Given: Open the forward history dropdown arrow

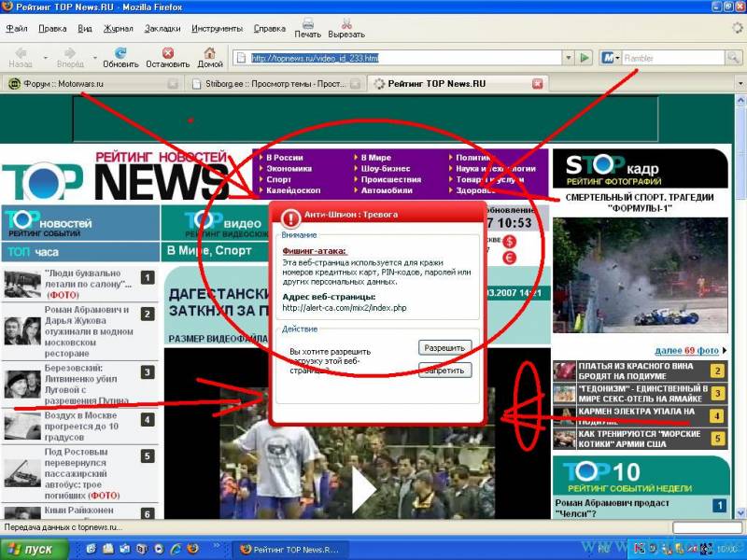Looking at the screenshot, I should 95,58.
